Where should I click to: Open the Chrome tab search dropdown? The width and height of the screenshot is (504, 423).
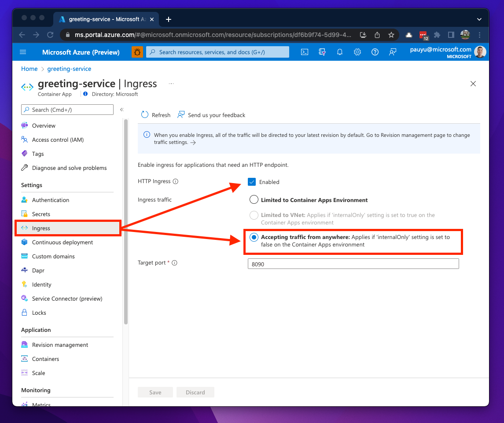pos(479,19)
